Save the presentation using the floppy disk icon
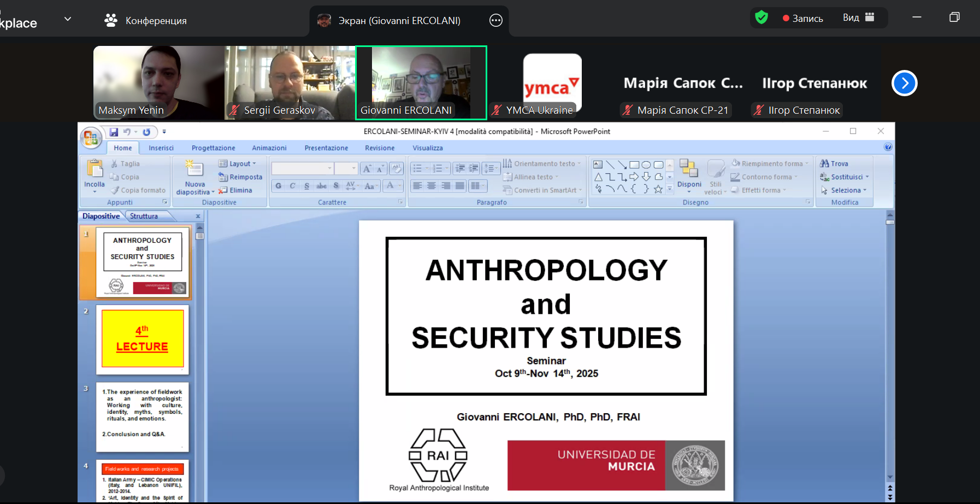Screen dimensions: 980x504 (x=114, y=132)
